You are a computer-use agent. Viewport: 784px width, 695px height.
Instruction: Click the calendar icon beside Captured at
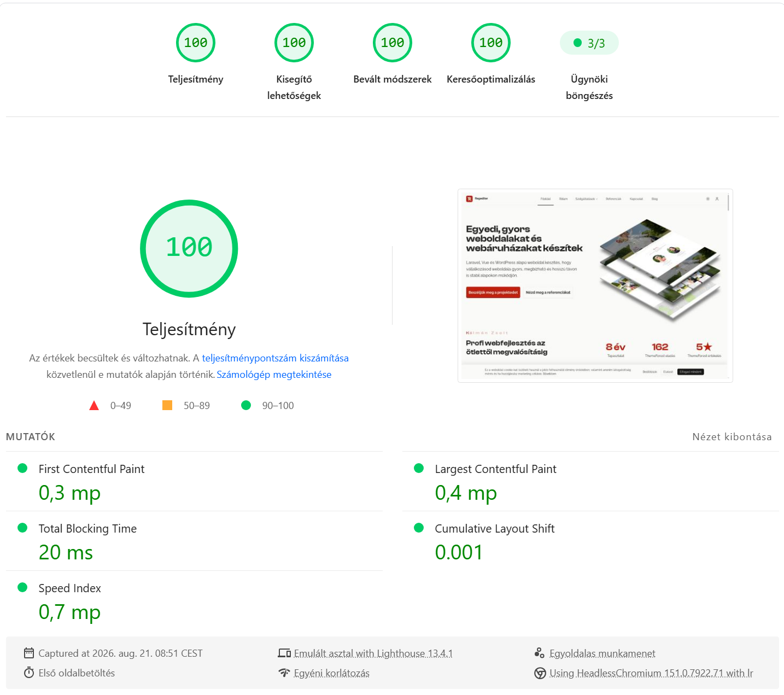29,653
